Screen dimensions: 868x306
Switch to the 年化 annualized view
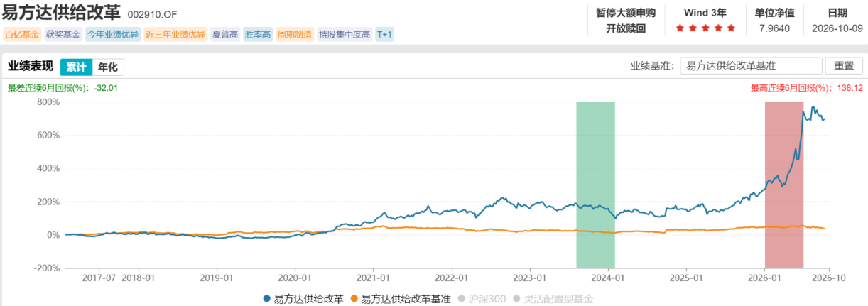[x=108, y=67]
